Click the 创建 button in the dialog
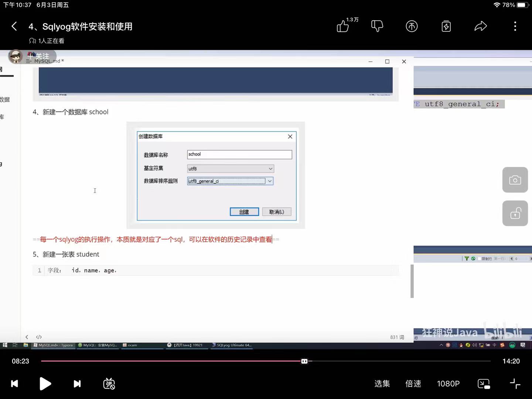Screen dimensions: 532x399 (x=244, y=212)
